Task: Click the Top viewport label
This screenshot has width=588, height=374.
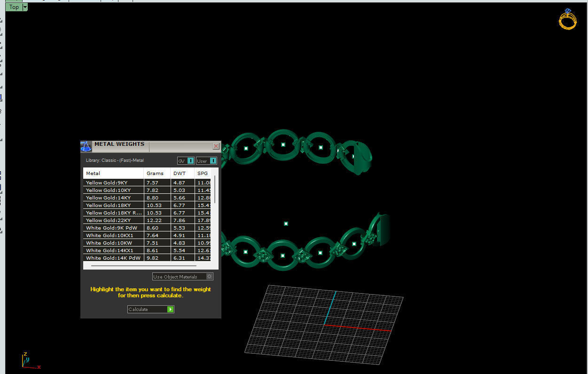Action: pos(14,7)
